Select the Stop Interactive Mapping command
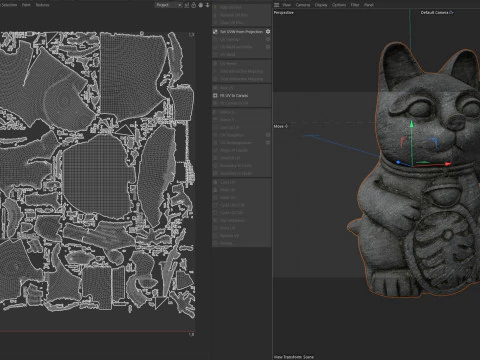 coord(241,79)
